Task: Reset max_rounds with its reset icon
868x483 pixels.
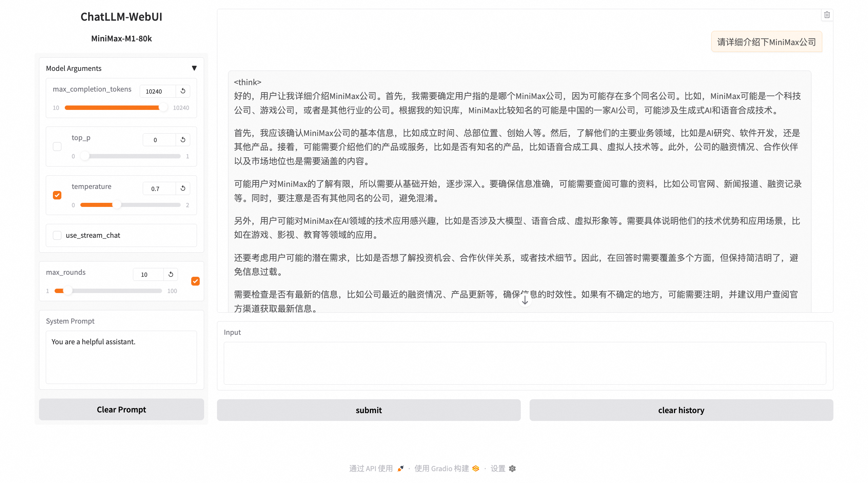Action: click(x=171, y=274)
